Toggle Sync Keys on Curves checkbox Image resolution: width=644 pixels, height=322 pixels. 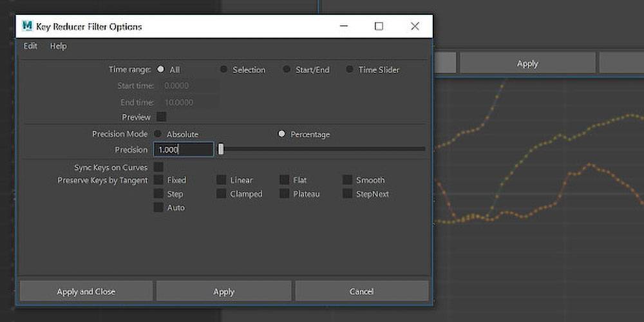[158, 167]
